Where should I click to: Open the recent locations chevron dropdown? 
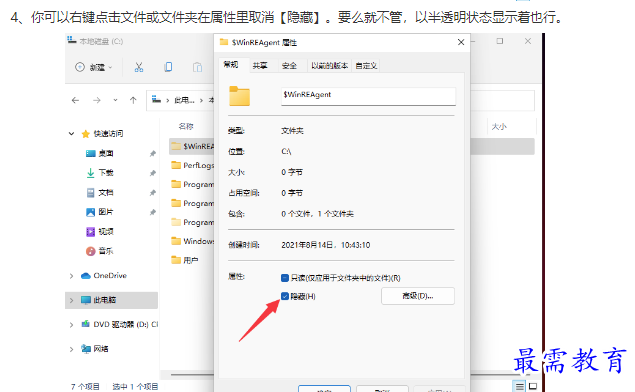[115, 100]
